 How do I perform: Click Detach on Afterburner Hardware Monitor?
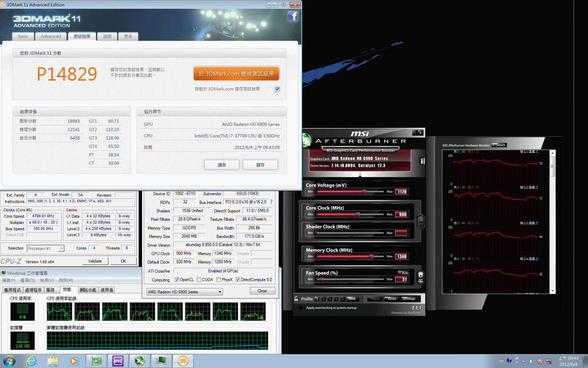(x=499, y=145)
